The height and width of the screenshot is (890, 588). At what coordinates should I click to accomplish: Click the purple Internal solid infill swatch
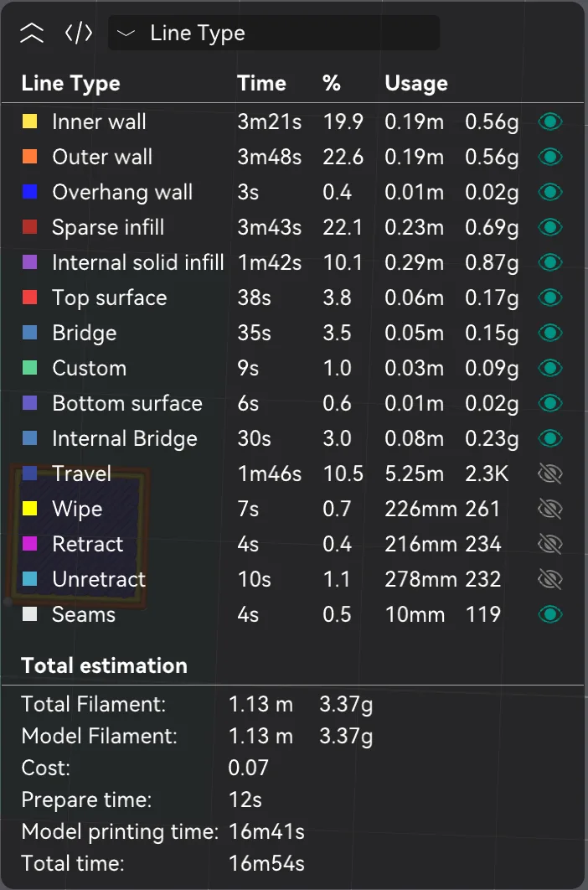point(29,262)
